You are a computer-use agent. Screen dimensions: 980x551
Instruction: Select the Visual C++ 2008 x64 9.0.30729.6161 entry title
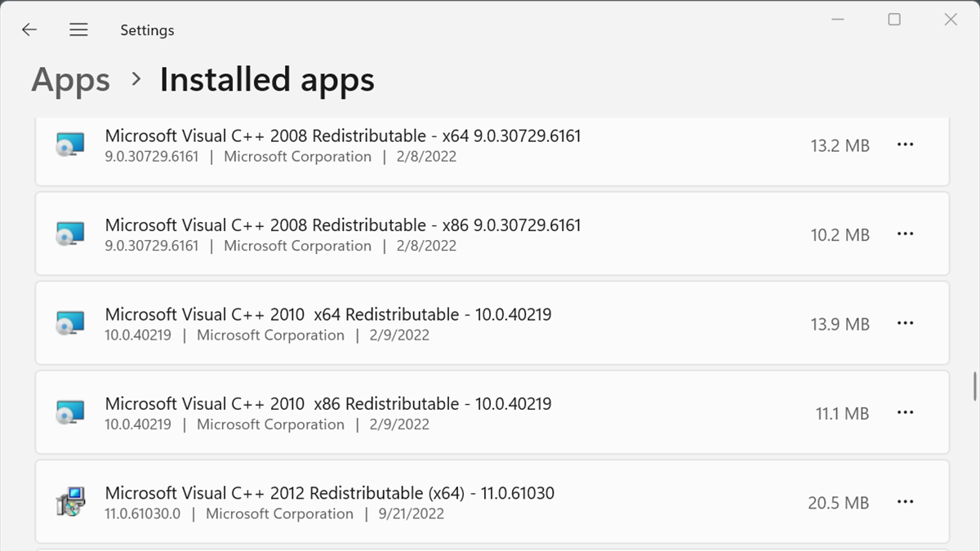[x=343, y=136]
